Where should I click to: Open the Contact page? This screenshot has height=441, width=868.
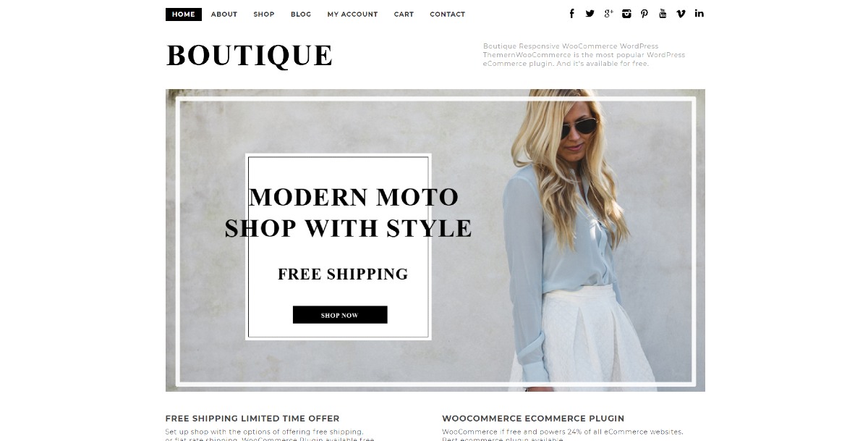coord(448,14)
